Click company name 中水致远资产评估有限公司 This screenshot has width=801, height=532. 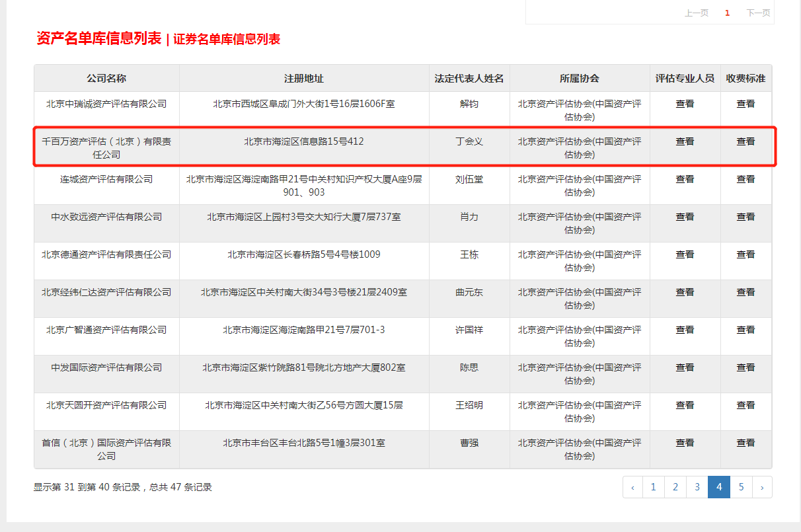point(106,217)
